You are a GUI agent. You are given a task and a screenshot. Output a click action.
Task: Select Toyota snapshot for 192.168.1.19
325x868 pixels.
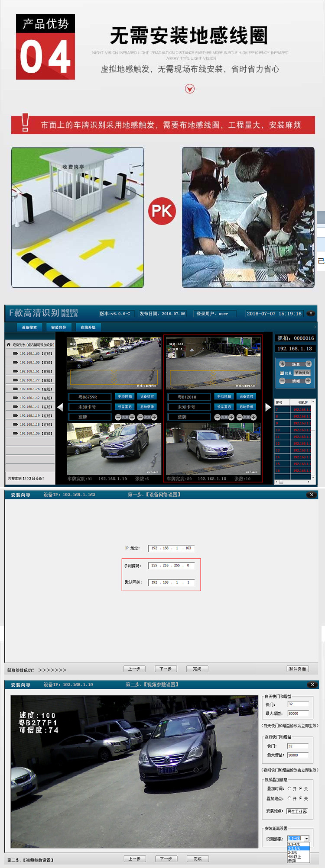(114, 449)
